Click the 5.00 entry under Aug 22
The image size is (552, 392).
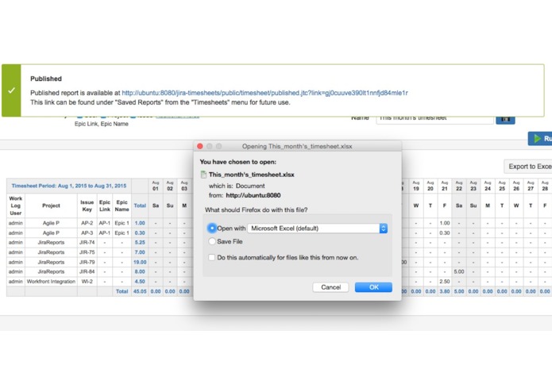459,271
